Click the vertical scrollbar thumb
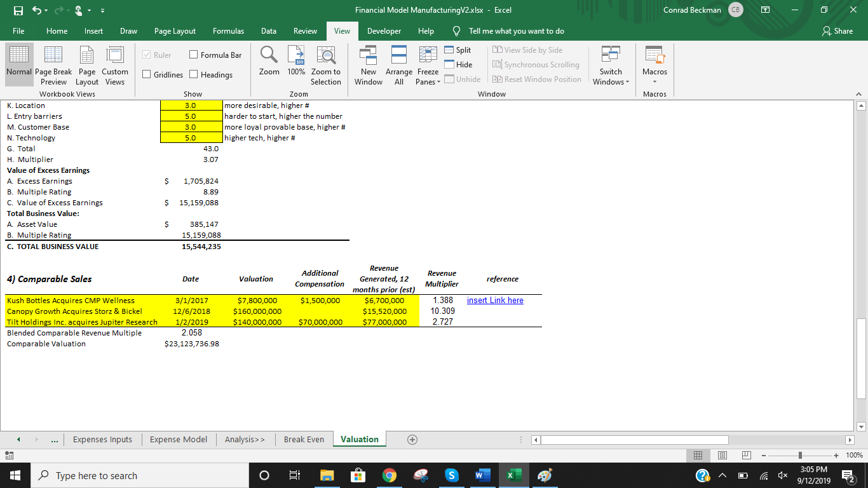Viewport: 868px width, 488px height. point(862,358)
